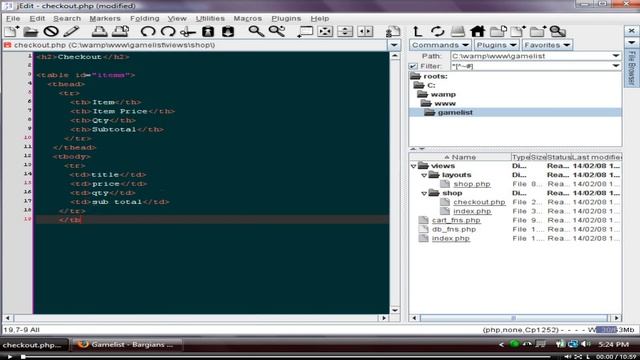Click the Find magnifier icon
This screenshot has height=360, width=640.
tap(256, 31)
